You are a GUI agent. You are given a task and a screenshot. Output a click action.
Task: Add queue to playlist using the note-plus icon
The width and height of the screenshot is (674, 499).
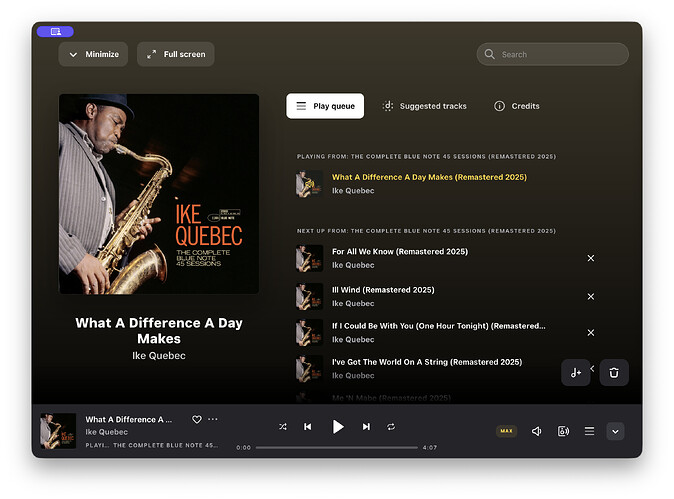576,373
